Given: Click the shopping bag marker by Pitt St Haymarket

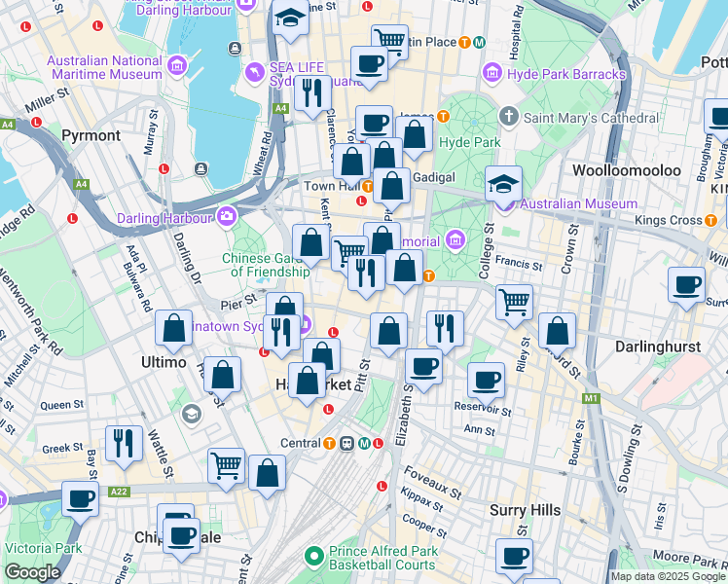Looking at the screenshot, I should click(388, 332).
